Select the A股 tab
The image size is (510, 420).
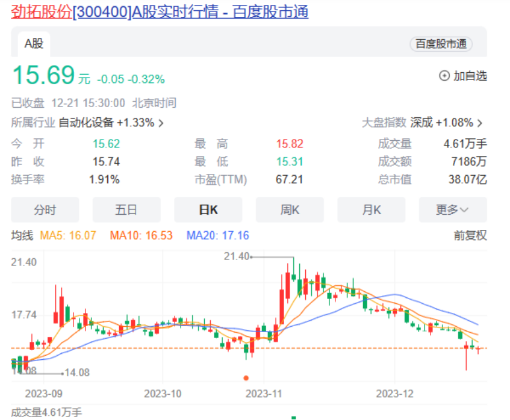point(33,43)
